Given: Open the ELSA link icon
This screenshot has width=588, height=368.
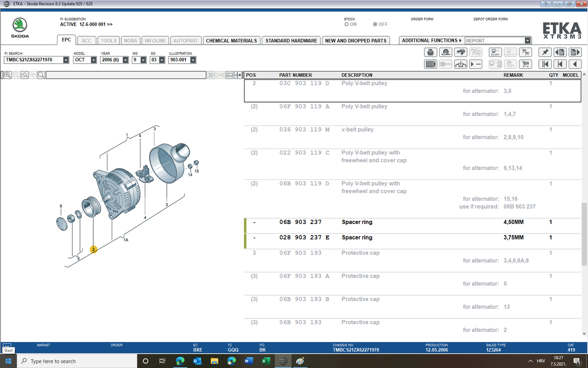Looking at the screenshot, I should (x=495, y=52).
